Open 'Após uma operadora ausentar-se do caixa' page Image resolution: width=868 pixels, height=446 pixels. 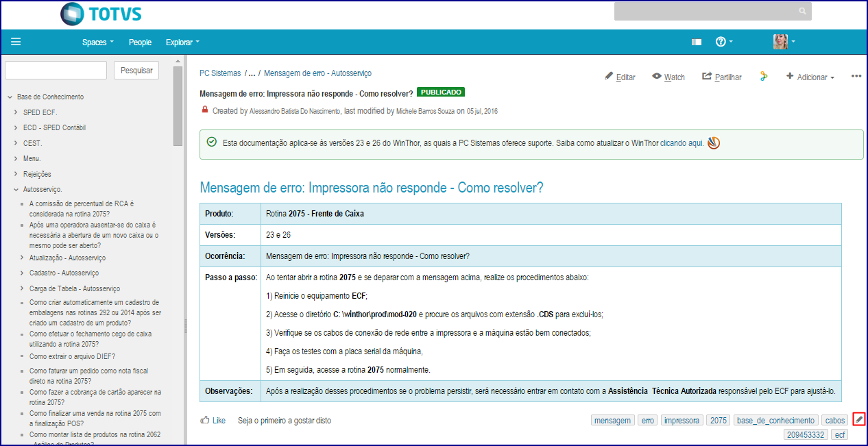click(x=94, y=235)
